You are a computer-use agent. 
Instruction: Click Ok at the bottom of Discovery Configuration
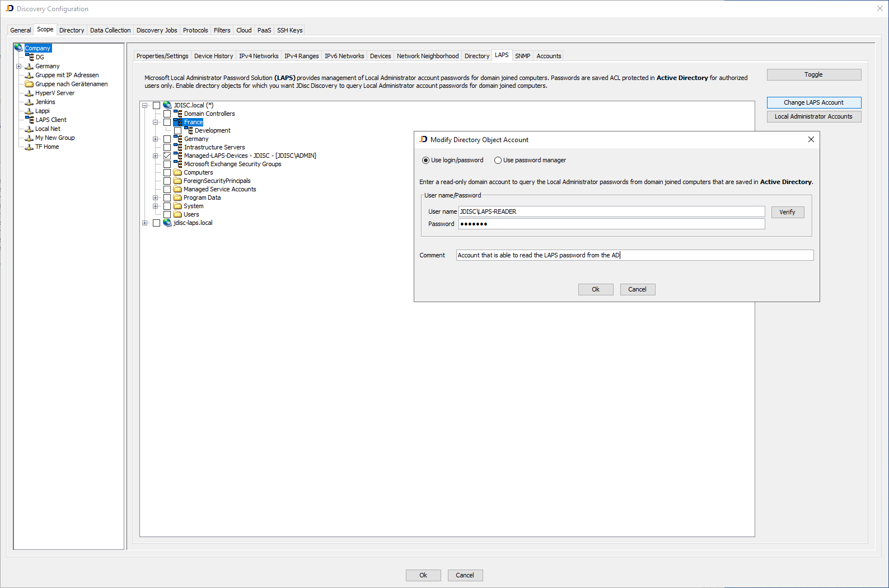[x=423, y=575]
